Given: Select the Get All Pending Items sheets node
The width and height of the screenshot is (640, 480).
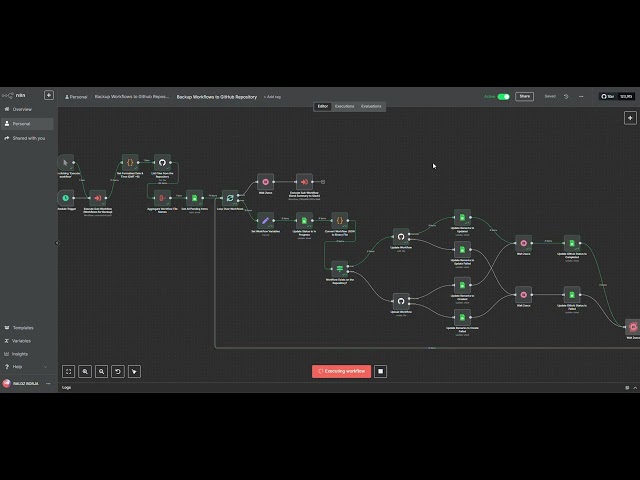Looking at the screenshot, I should 194,198.
